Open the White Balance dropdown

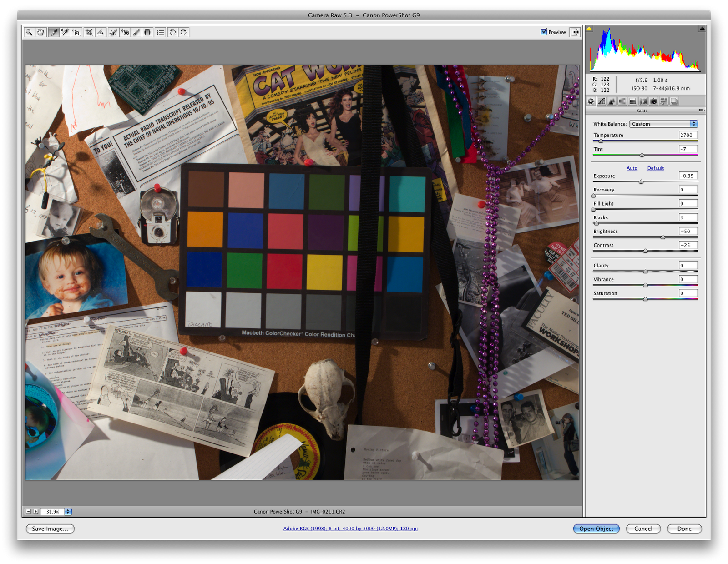tap(663, 124)
